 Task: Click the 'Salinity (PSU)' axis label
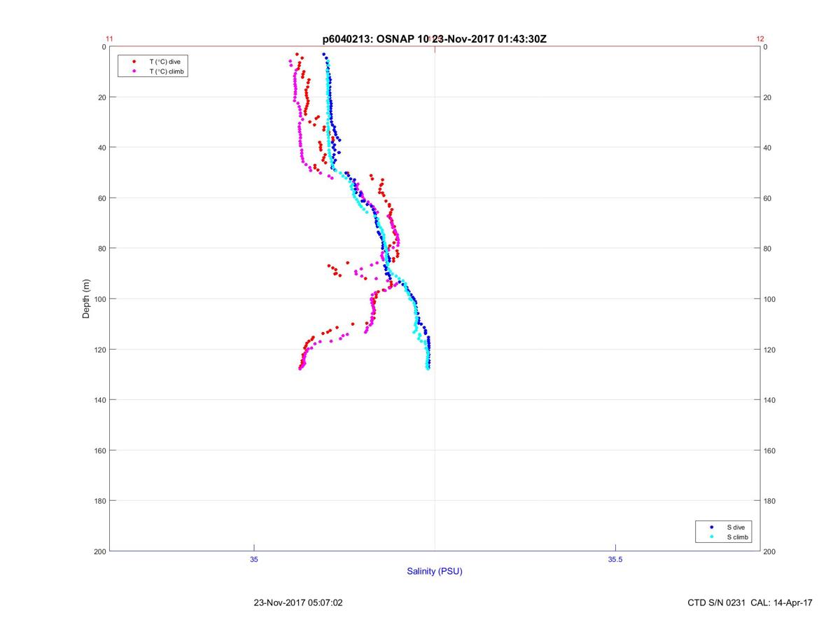tap(435, 571)
